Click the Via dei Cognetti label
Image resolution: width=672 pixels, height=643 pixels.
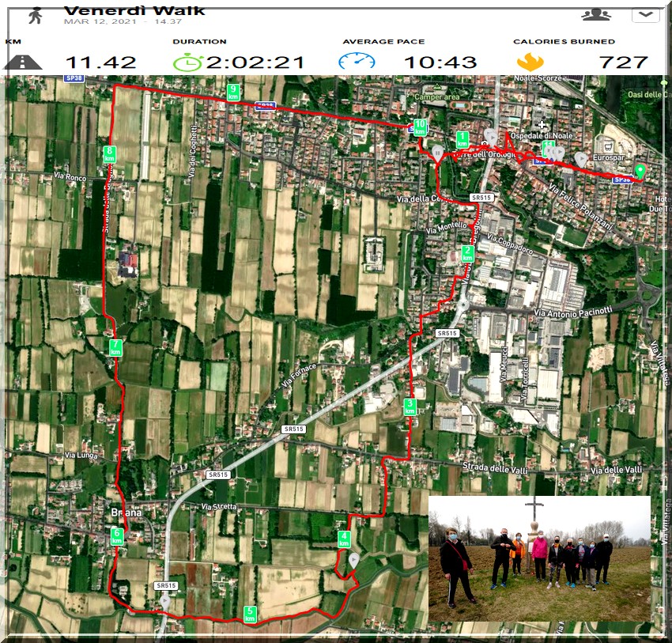[x=192, y=151]
